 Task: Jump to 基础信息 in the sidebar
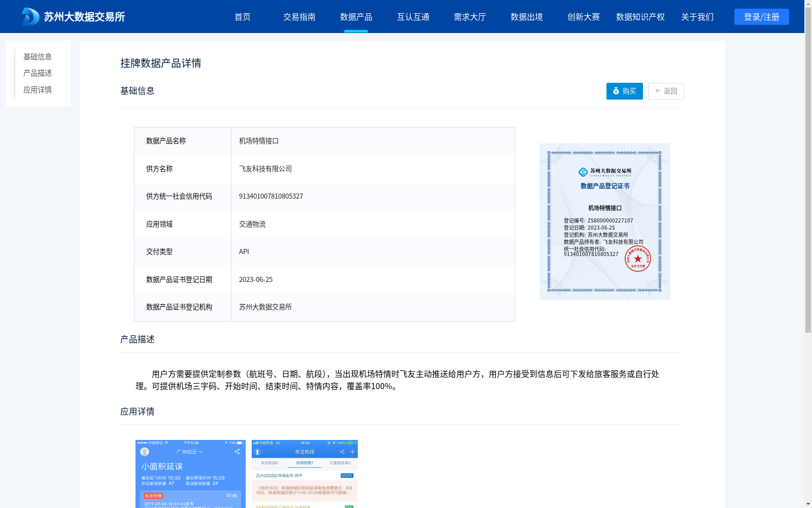click(x=38, y=56)
